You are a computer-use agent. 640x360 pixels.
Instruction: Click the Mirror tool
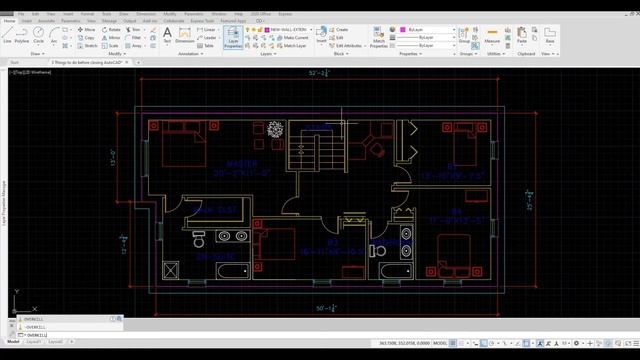click(x=111, y=38)
